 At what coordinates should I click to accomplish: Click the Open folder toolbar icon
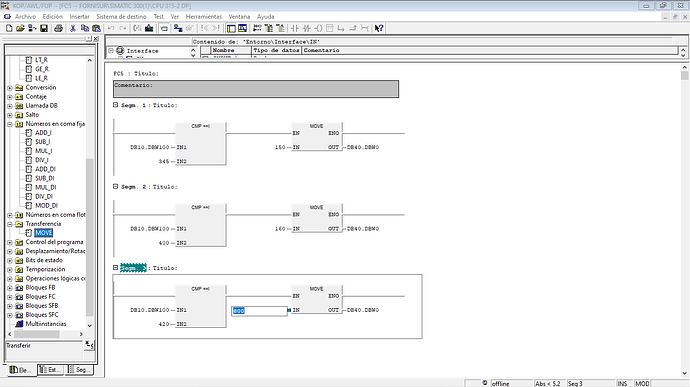click(20, 28)
